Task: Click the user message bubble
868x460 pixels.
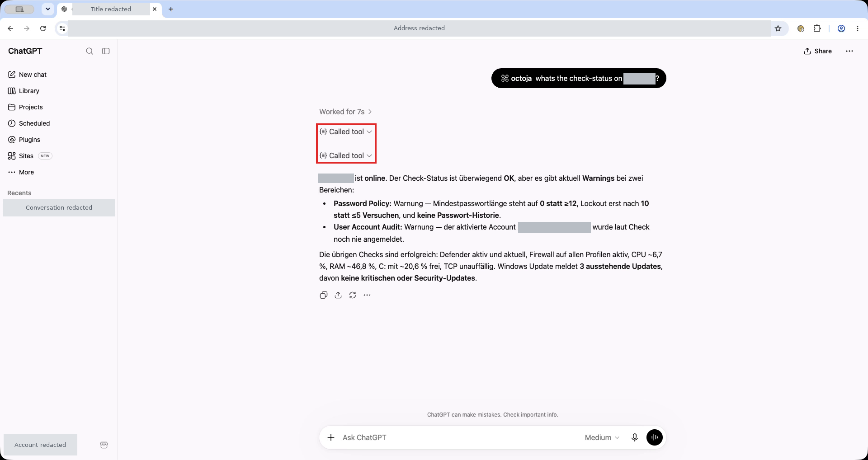Action: (579, 78)
